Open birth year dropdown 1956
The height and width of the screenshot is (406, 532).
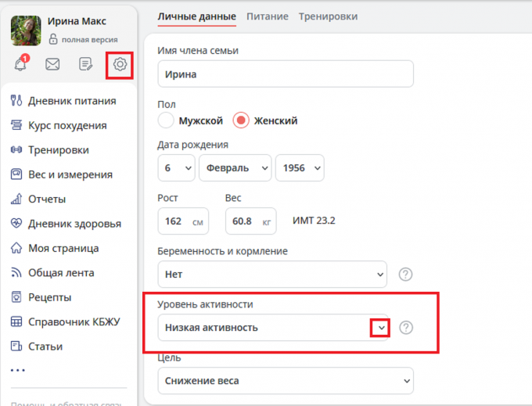pyautogui.click(x=299, y=168)
